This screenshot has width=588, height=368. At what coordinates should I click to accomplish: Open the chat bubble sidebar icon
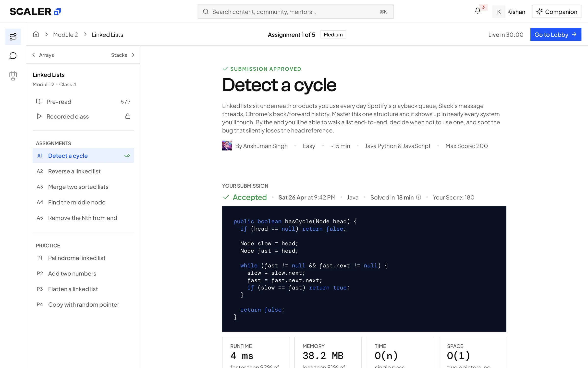pyautogui.click(x=13, y=56)
